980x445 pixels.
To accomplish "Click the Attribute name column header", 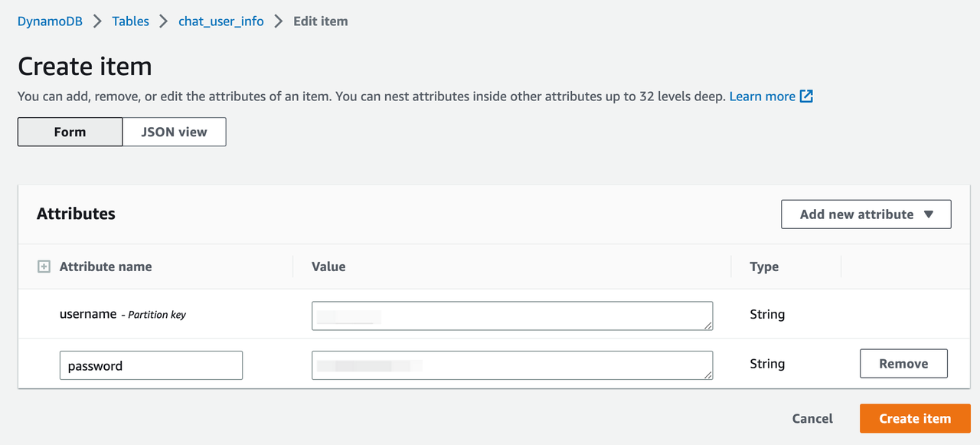I will (x=106, y=267).
